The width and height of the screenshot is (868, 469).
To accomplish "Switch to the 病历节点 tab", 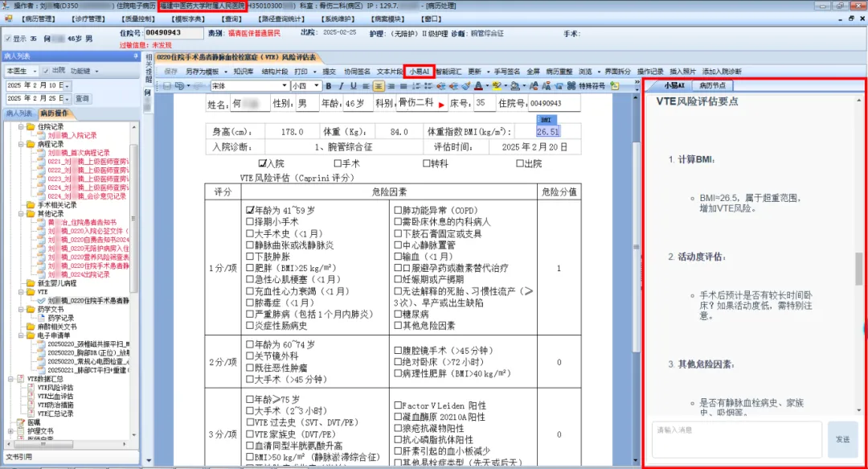I will (x=712, y=85).
